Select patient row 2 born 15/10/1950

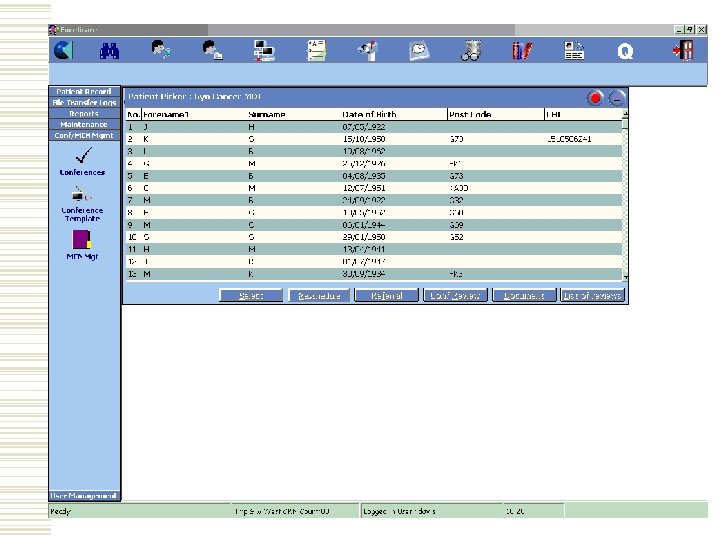(374, 139)
